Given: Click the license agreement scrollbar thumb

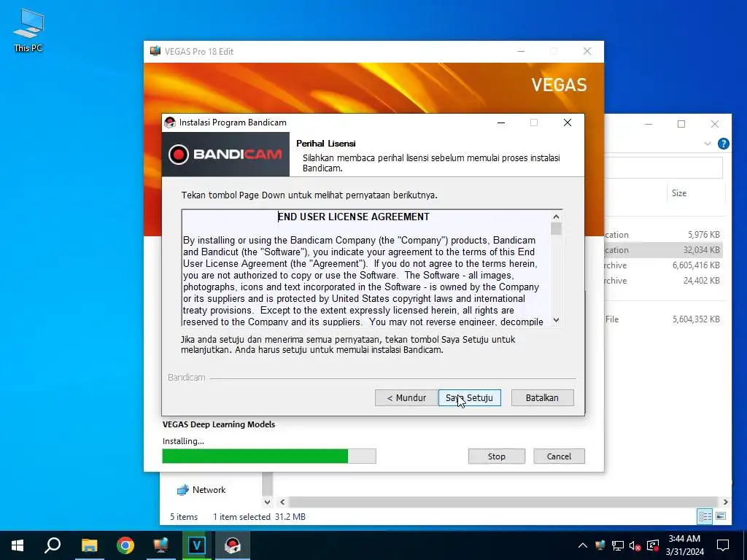Looking at the screenshot, I should point(556,229).
